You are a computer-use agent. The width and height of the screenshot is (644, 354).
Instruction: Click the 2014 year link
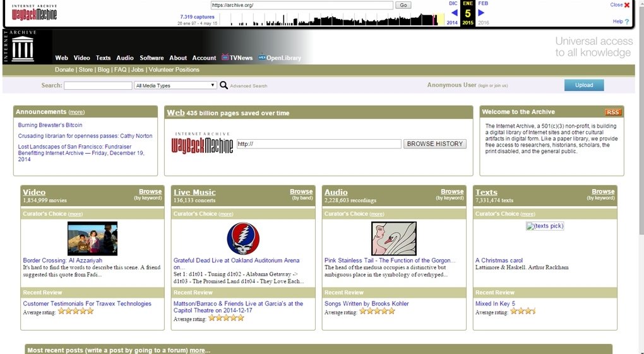click(x=452, y=23)
